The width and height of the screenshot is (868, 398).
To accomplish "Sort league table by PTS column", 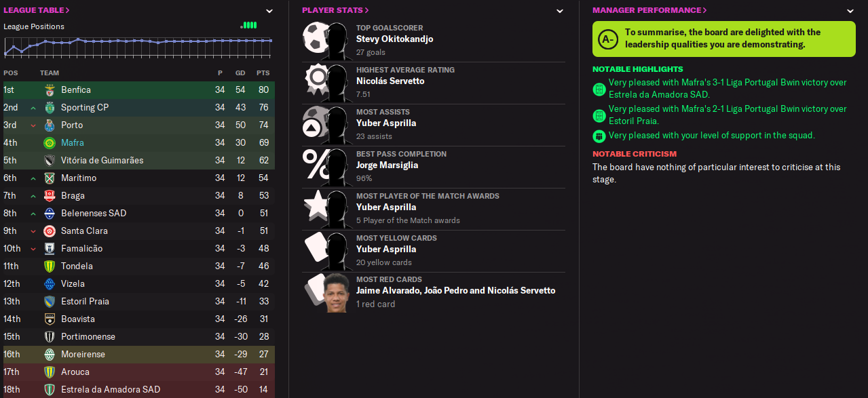I will pos(263,73).
